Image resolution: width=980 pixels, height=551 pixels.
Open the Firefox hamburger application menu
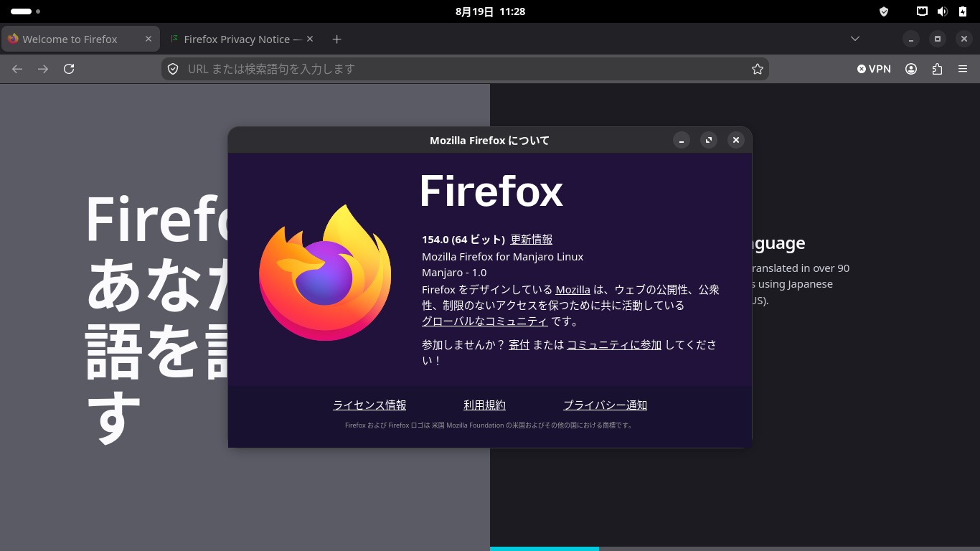coord(963,69)
